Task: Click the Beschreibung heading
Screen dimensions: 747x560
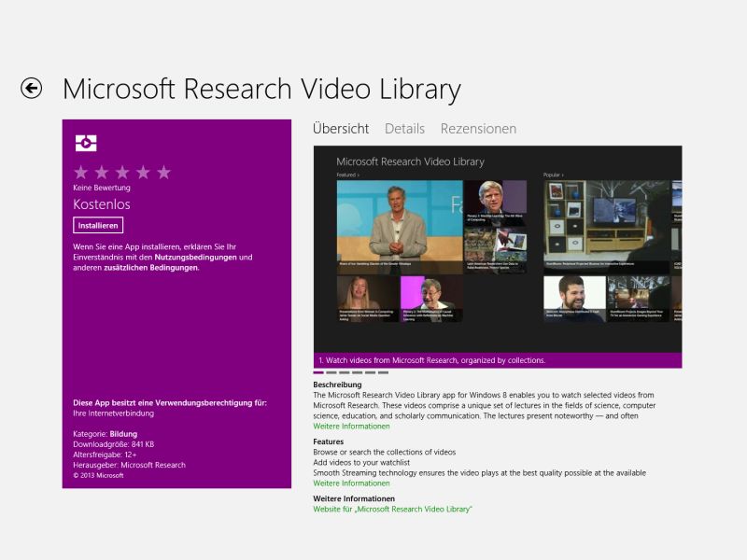Action: point(337,385)
